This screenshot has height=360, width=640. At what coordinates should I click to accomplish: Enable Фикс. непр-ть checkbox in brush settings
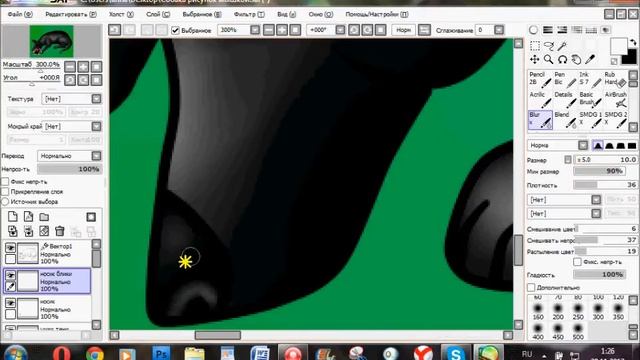[577, 262]
